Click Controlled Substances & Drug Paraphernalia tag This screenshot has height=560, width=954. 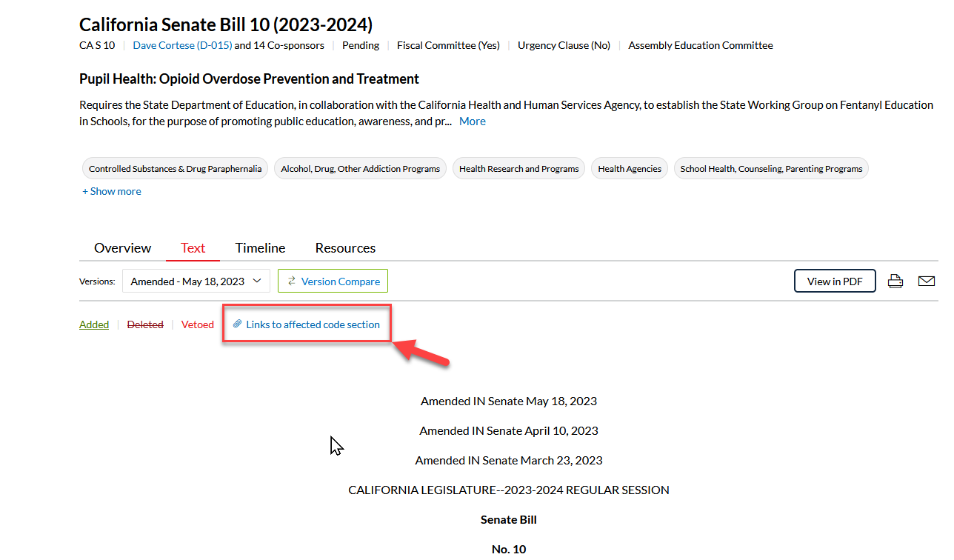(175, 169)
